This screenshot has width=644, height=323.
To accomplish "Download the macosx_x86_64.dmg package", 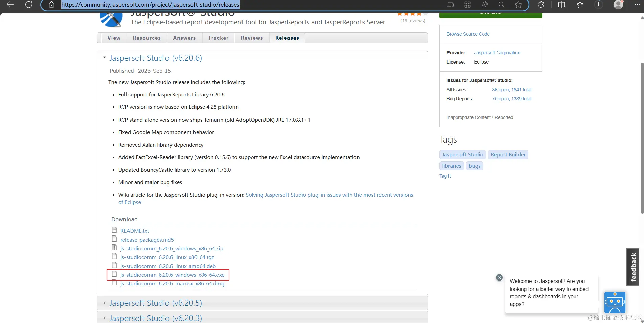I will pyautogui.click(x=172, y=283).
